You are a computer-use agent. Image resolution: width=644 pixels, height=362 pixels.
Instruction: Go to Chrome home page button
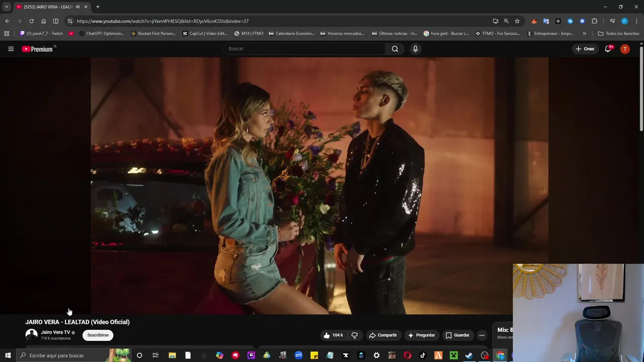[43, 21]
